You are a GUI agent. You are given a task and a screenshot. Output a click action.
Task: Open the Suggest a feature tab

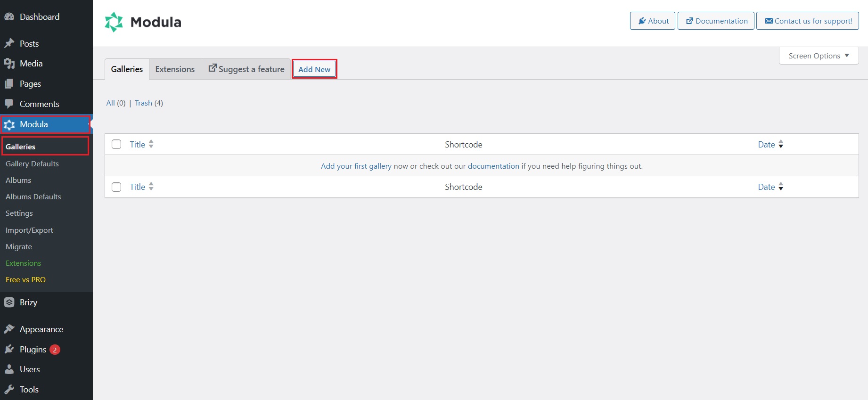click(246, 69)
